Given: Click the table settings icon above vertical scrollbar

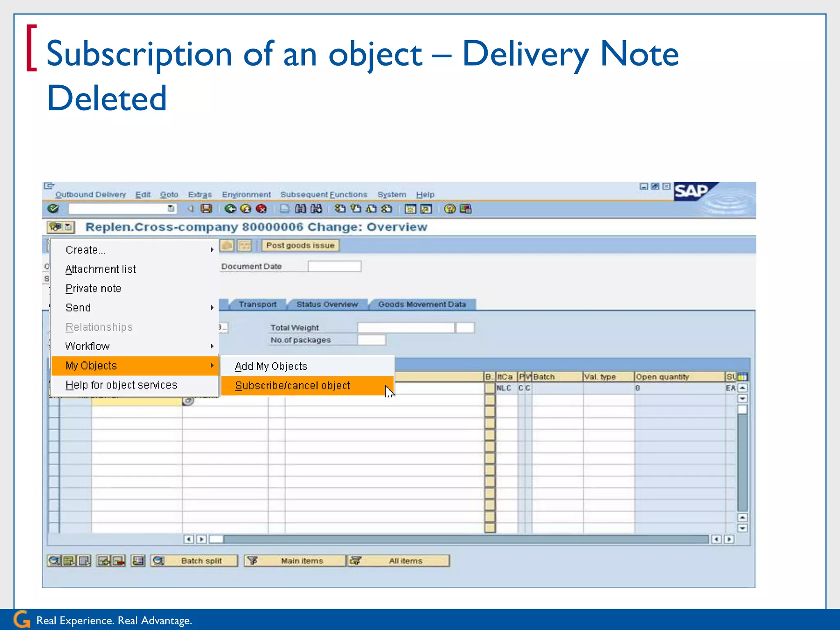Looking at the screenshot, I should click(x=742, y=377).
